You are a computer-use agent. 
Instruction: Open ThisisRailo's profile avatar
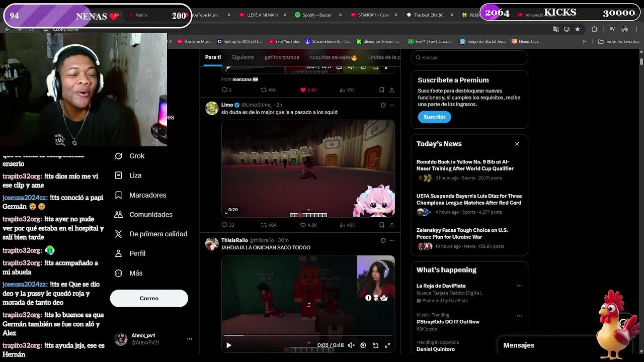pyautogui.click(x=212, y=243)
